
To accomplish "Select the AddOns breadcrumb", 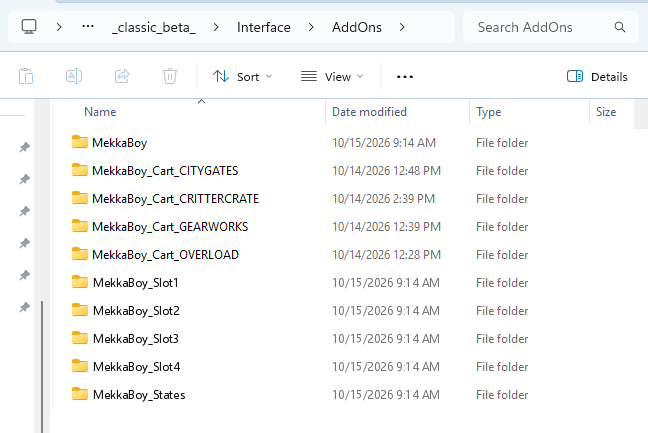I will [357, 27].
